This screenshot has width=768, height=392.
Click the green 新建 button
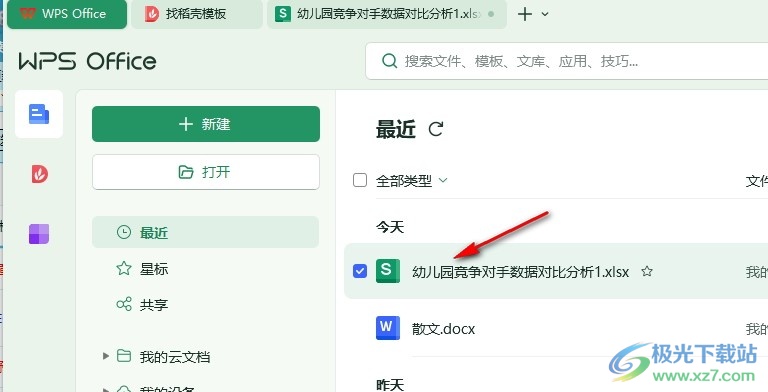pos(206,124)
